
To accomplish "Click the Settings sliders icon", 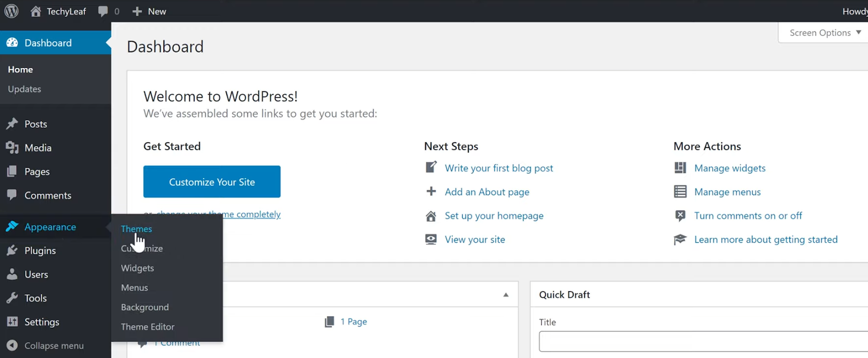I will point(12,322).
